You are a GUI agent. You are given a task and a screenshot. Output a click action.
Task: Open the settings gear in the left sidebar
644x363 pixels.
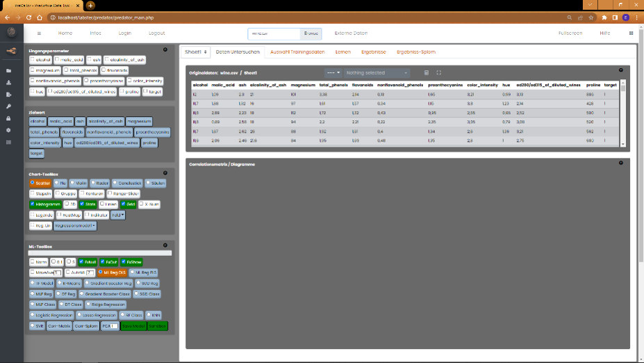click(9, 130)
